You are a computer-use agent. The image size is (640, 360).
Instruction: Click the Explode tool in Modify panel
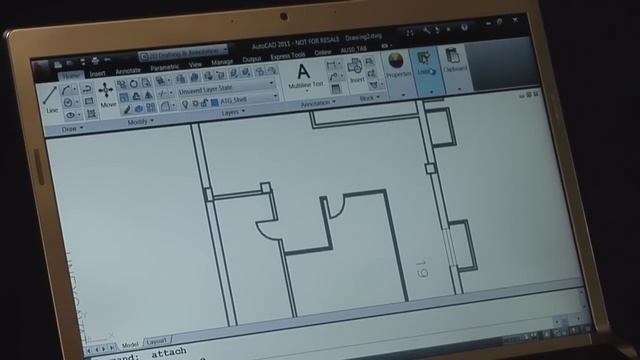138,109
